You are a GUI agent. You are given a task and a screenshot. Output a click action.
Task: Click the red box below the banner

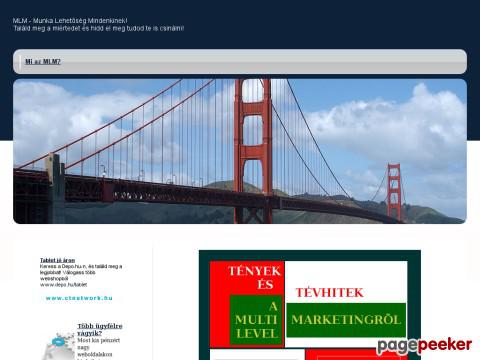356,354
